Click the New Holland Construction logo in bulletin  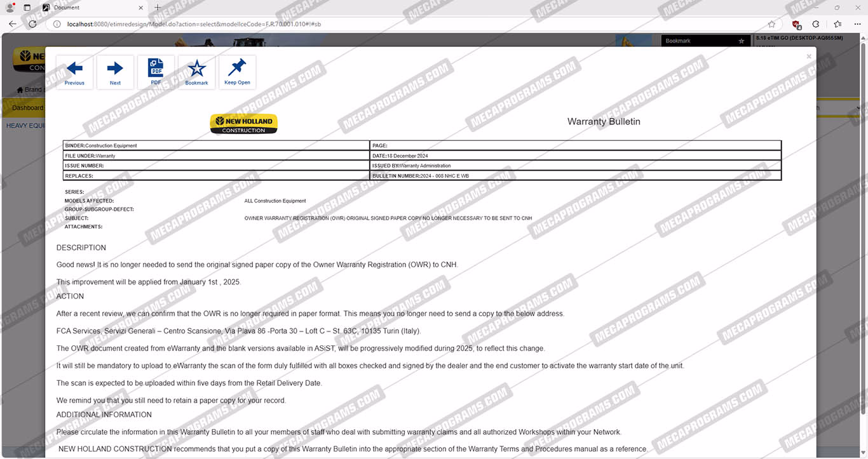click(x=244, y=123)
